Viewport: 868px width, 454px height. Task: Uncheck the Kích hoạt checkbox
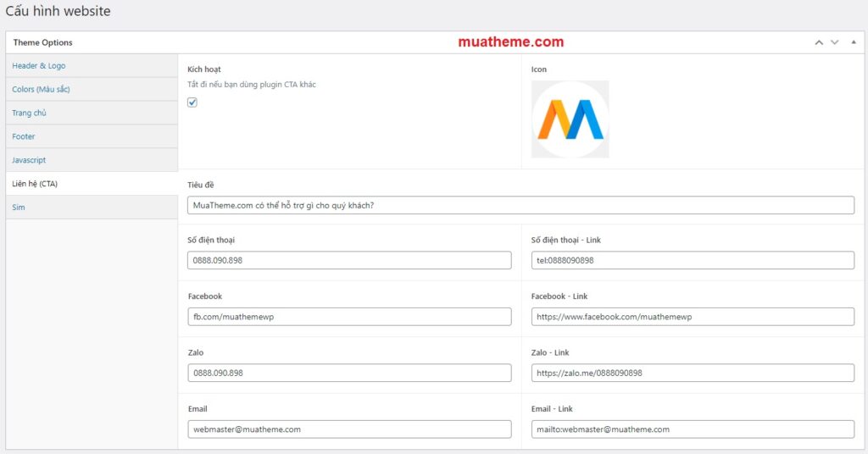coord(192,102)
